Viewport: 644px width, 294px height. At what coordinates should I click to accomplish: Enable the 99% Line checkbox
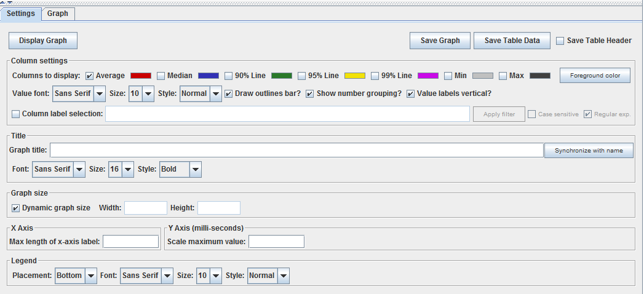pyautogui.click(x=375, y=76)
